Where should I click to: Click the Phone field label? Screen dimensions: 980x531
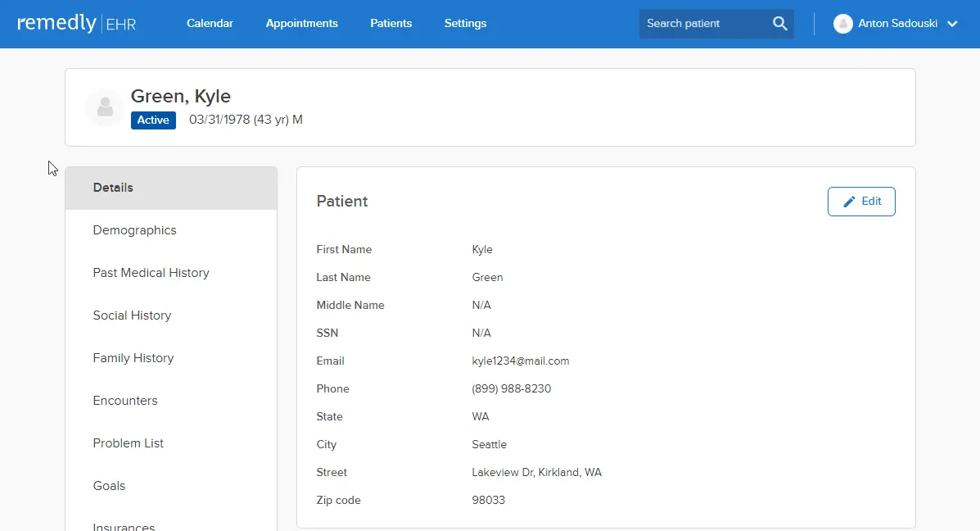point(332,388)
